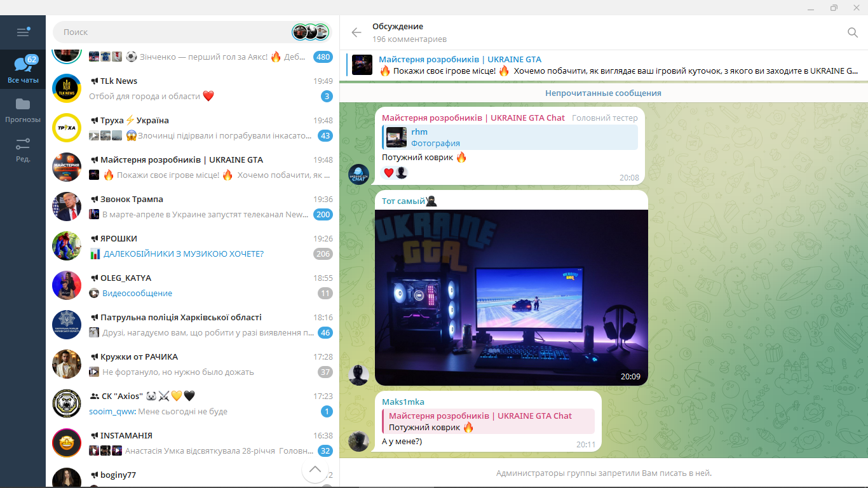
Task: Click unread badge 206 on ЯРОШКИ
Action: (x=323, y=254)
